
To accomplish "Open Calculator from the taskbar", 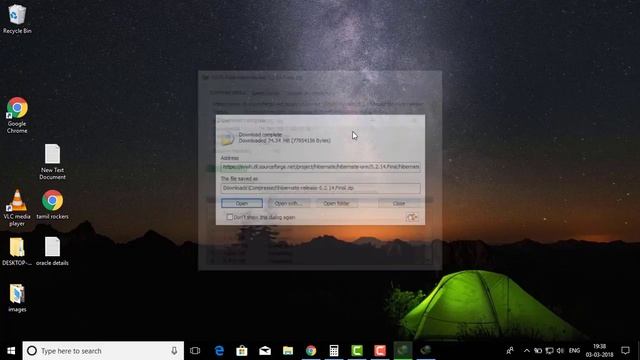I will [x=334, y=351].
